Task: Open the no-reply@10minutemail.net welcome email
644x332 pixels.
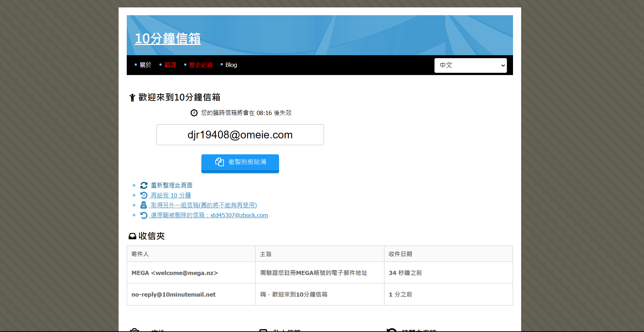Action: click(x=293, y=294)
